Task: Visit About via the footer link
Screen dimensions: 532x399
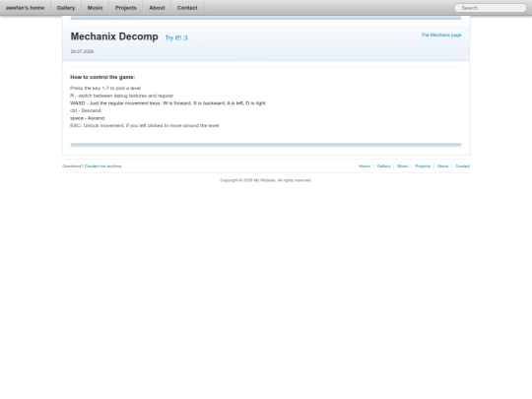Action: point(442,166)
